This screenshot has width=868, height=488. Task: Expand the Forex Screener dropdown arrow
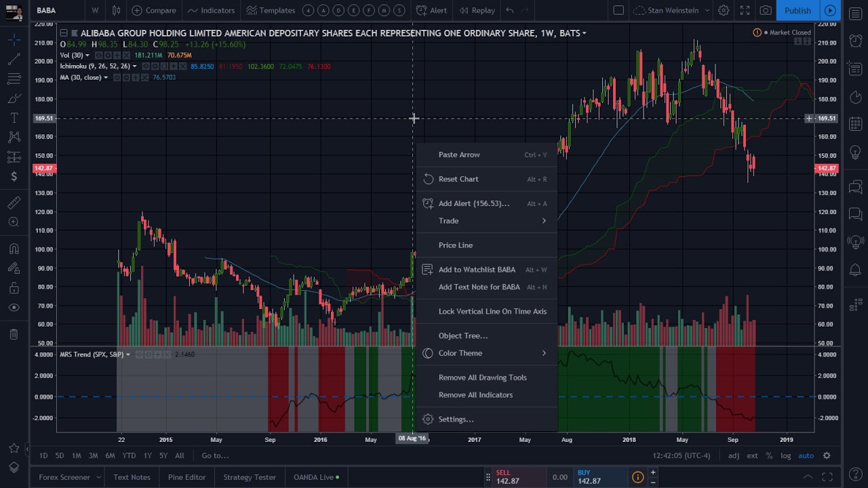click(98, 477)
